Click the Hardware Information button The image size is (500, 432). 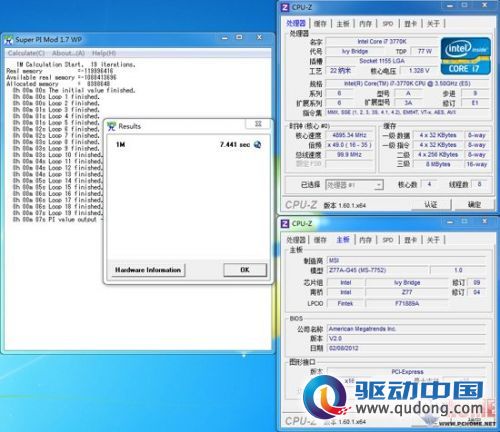[x=148, y=270]
